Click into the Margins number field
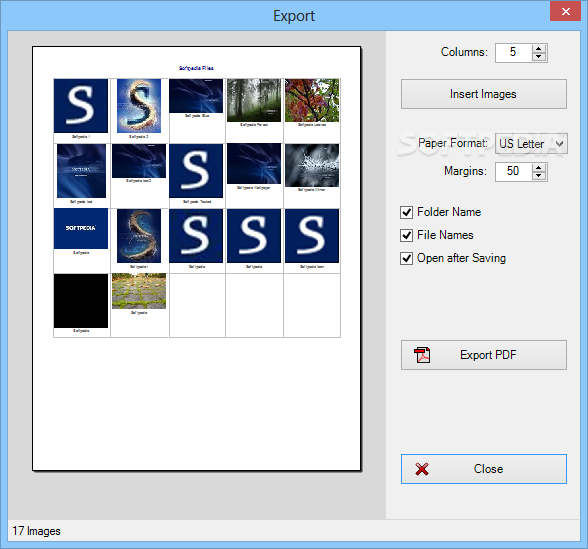The width and height of the screenshot is (588, 549). (x=513, y=171)
